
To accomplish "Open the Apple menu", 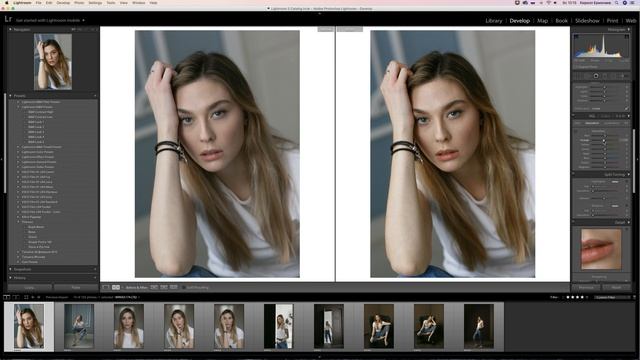I will [7, 3].
